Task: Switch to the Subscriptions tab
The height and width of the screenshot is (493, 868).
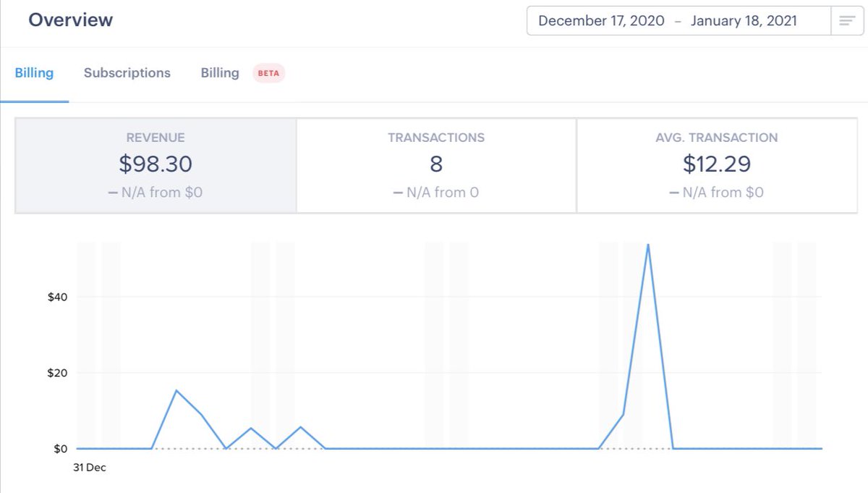Action: [x=127, y=72]
